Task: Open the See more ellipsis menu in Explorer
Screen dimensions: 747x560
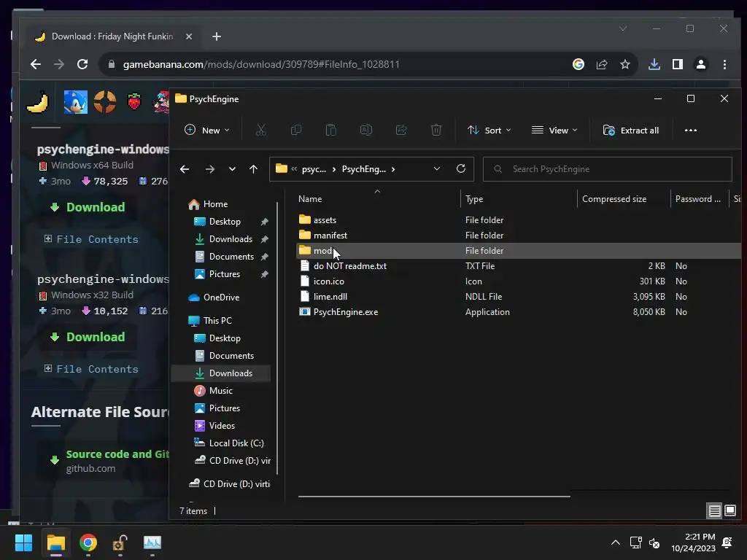Action: (x=690, y=130)
